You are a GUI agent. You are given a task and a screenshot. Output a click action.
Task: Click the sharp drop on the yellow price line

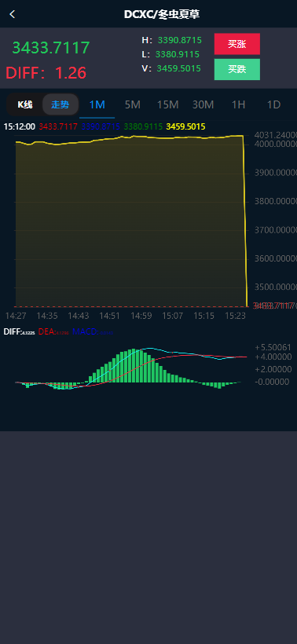click(245, 221)
